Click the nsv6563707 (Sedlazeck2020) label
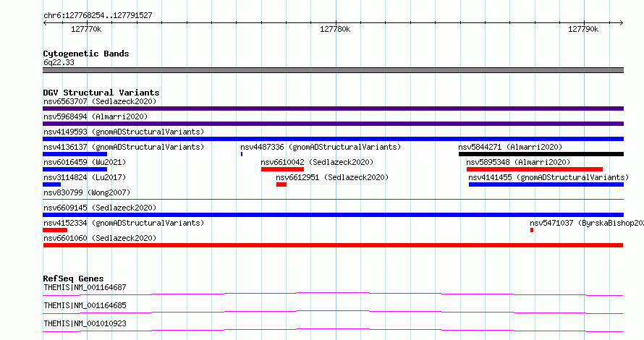Image resolution: width=644 pixels, height=340 pixels. (x=100, y=101)
